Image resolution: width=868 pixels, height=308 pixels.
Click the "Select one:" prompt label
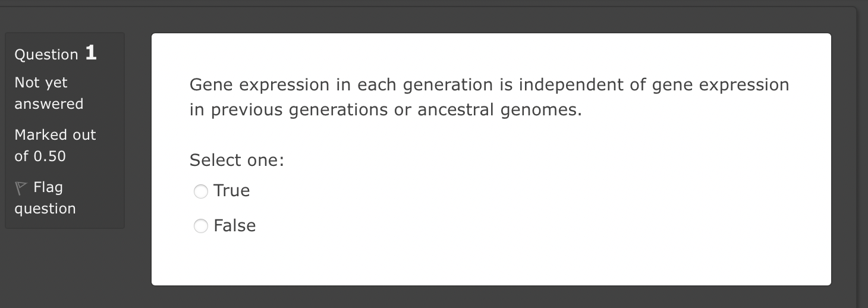point(237,161)
